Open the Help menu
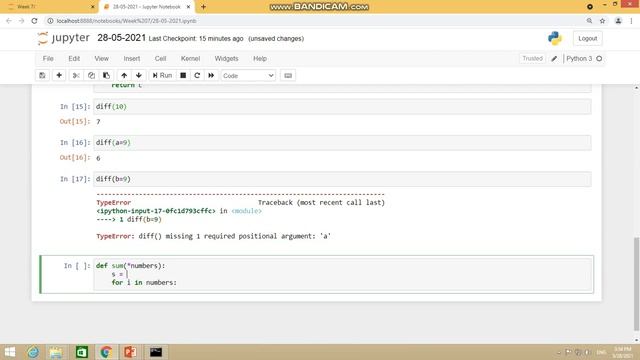Viewport: 640px width, 360px height. point(260,59)
